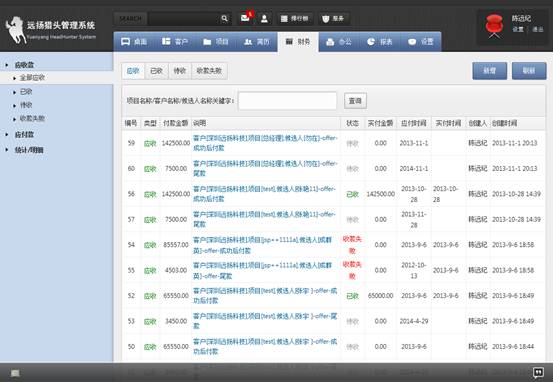The height and width of the screenshot is (382, 553).
Task: Click the chat bubble icon at bottom right
Action: 538,372
